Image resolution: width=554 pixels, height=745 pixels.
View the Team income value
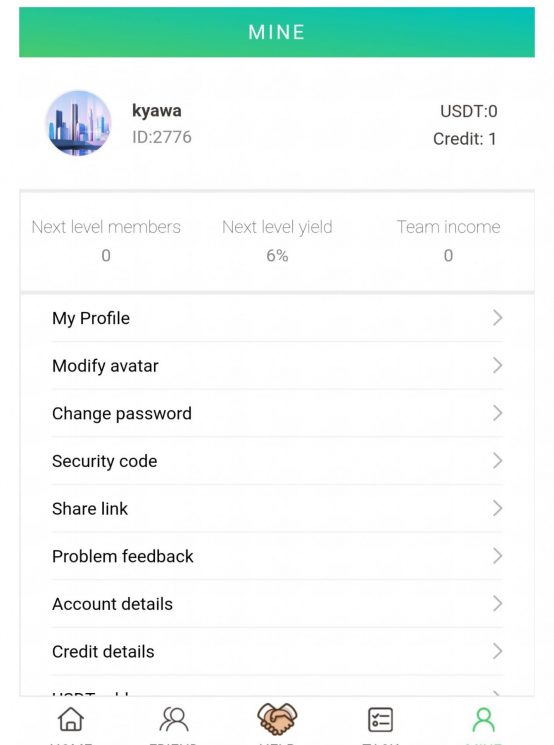[448, 256]
